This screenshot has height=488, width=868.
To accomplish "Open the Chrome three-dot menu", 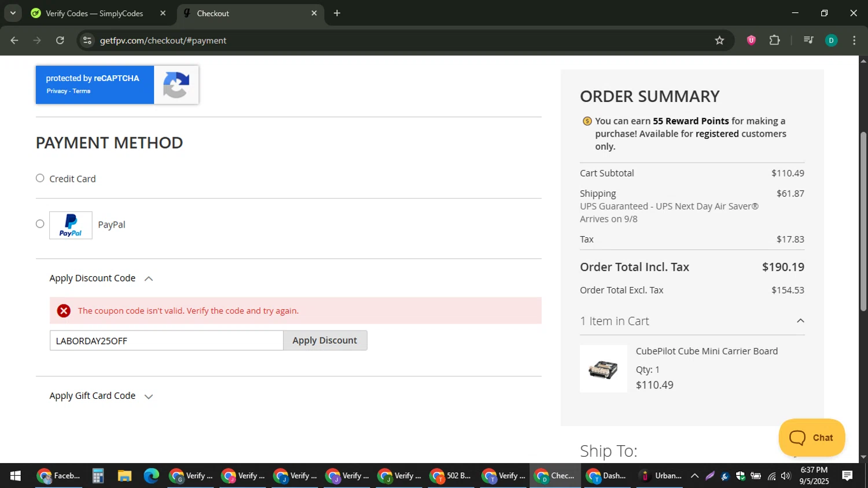I will point(854,41).
